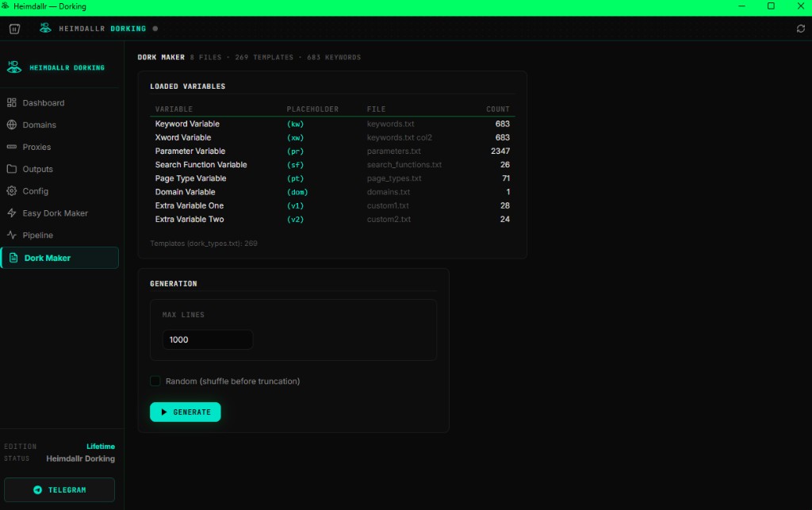
Task: Click the Heimdallr logo icon in header
Action: [x=45, y=29]
